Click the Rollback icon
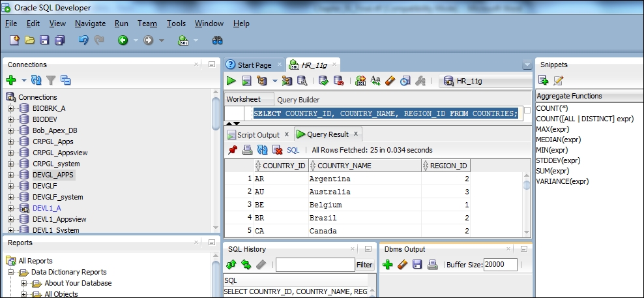The height and width of the screenshot is (298, 644). coord(339,81)
